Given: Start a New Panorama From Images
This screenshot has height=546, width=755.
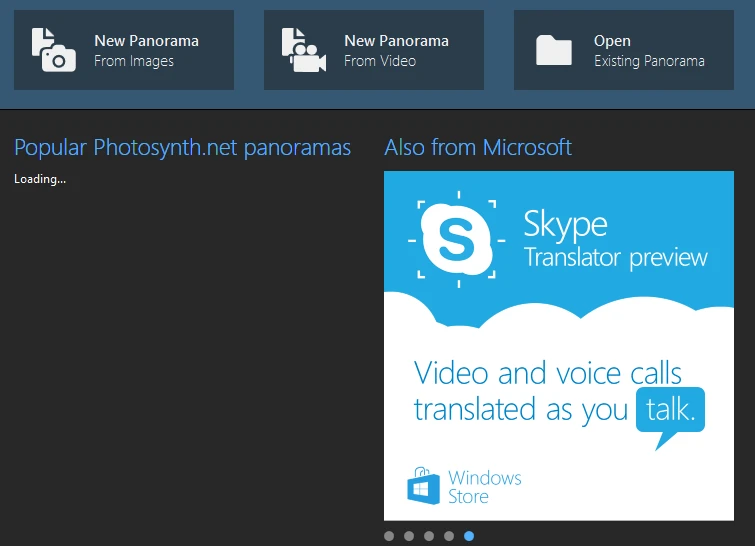Looking at the screenshot, I should (124, 50).
